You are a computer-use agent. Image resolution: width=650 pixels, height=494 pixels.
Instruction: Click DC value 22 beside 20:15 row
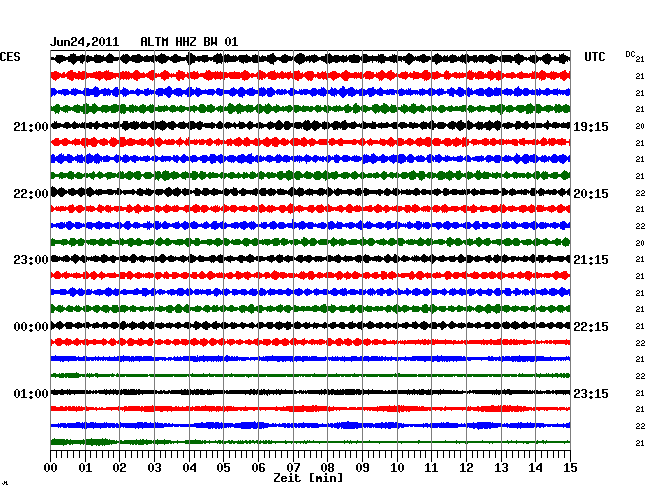pos(640,193)
